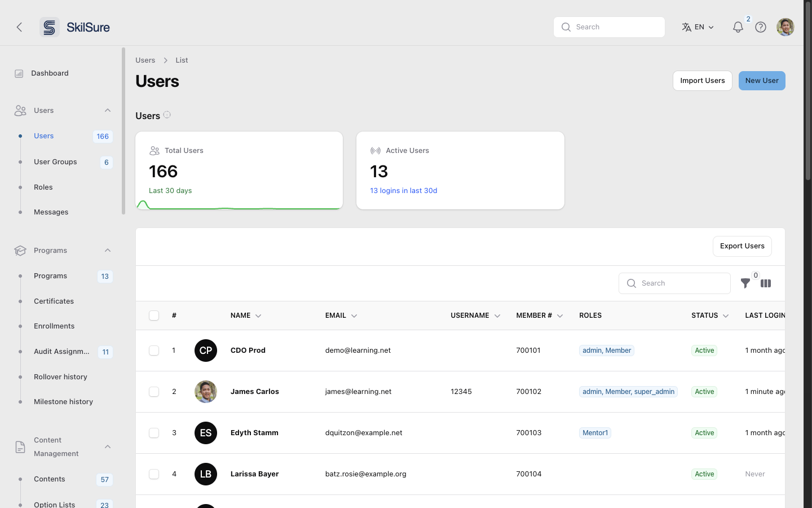Click the Programs graduation cap icon

[x=20, y=251]
